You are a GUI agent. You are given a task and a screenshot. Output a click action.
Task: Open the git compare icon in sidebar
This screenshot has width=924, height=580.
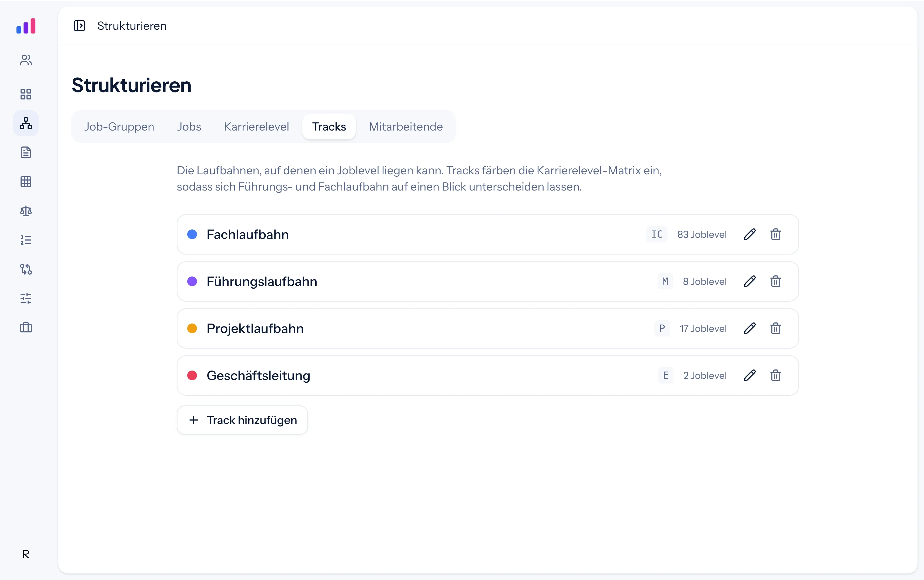[x=26, y=269]
